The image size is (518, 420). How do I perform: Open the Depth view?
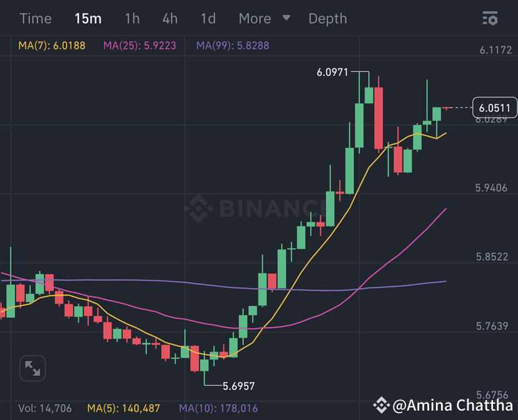(x=328, y=19)
